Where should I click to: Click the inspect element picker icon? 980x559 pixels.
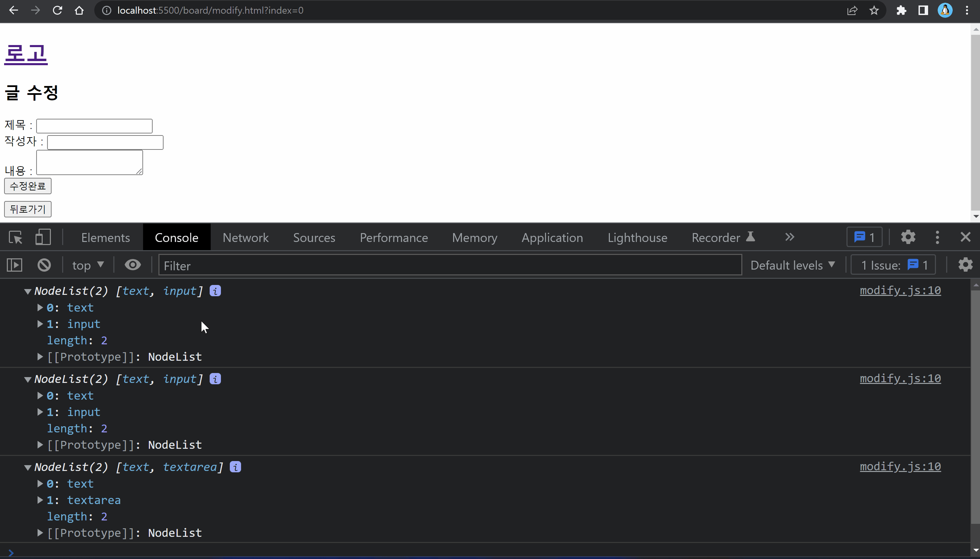tap(16, 237)
